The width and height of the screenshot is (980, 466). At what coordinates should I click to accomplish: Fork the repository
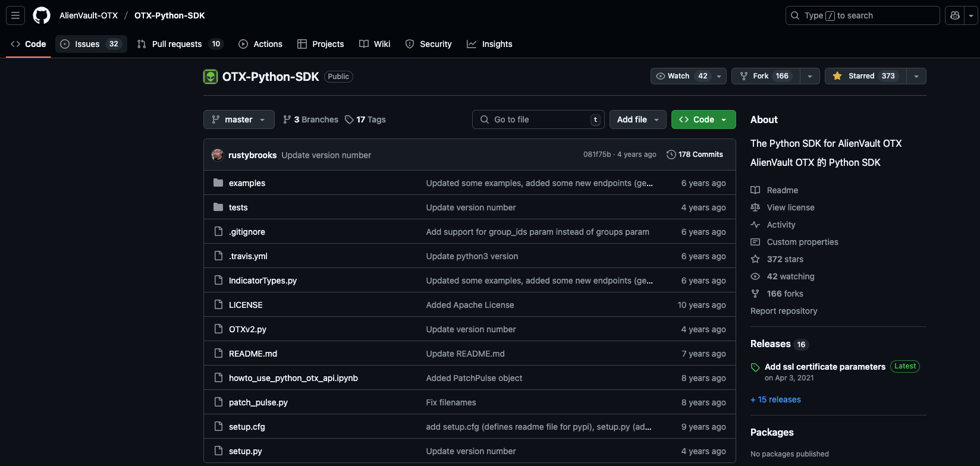(765, 76)
